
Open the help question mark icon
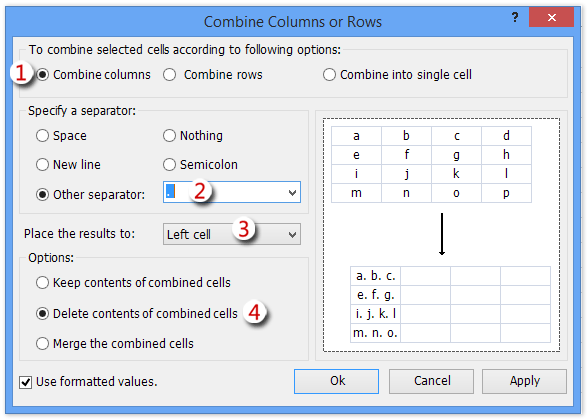click(x=515, y=17)
